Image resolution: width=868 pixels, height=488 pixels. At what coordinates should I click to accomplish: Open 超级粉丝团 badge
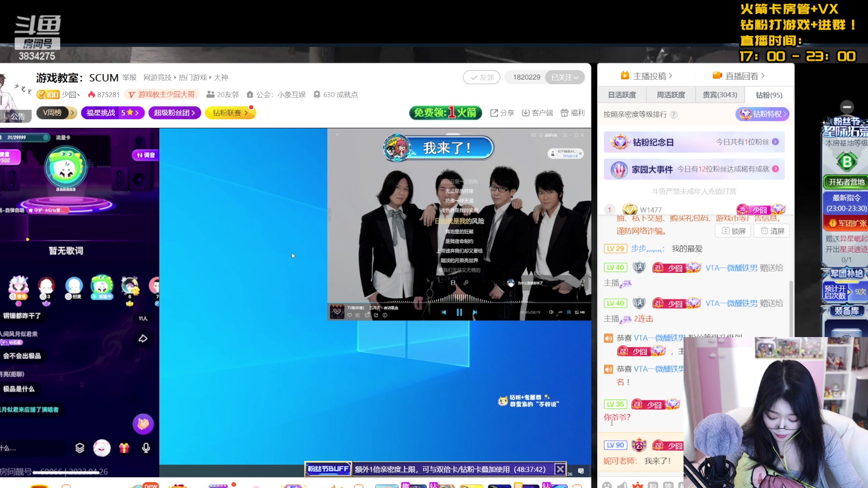175,113
